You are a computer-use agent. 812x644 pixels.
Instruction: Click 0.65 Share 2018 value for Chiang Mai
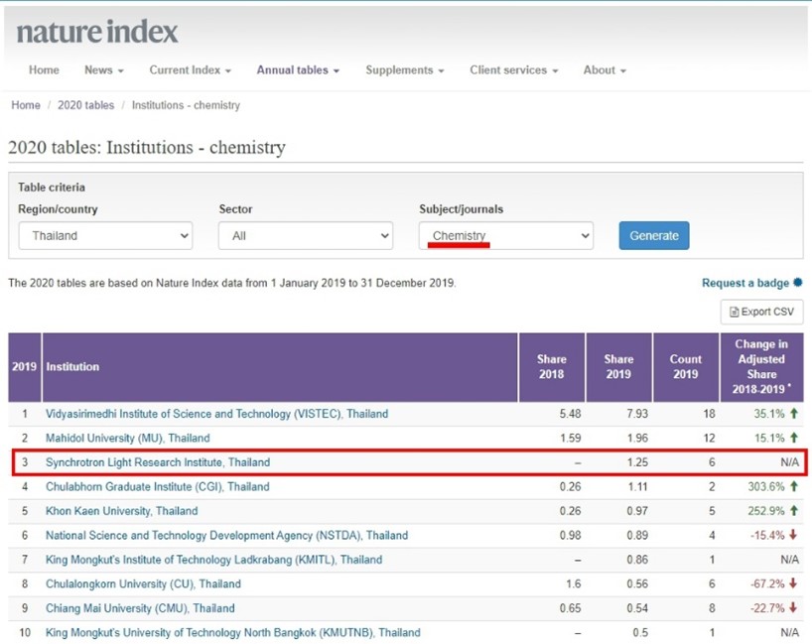[x=570, y=608]
